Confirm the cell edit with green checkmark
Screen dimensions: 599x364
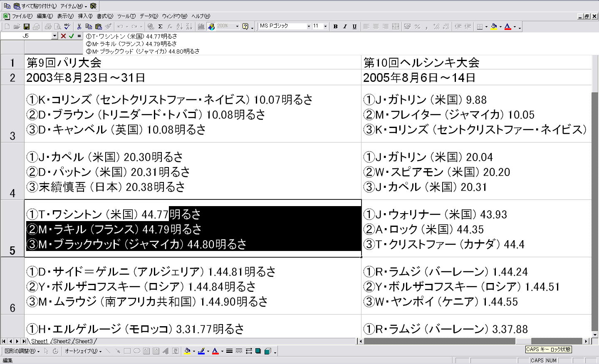tap(72, 36)
